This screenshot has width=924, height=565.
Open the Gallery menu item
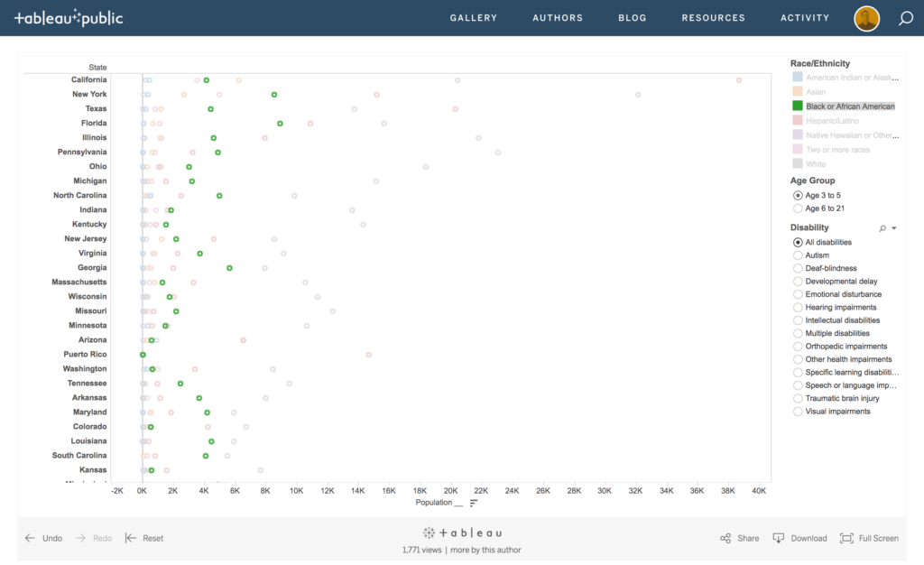474,18
